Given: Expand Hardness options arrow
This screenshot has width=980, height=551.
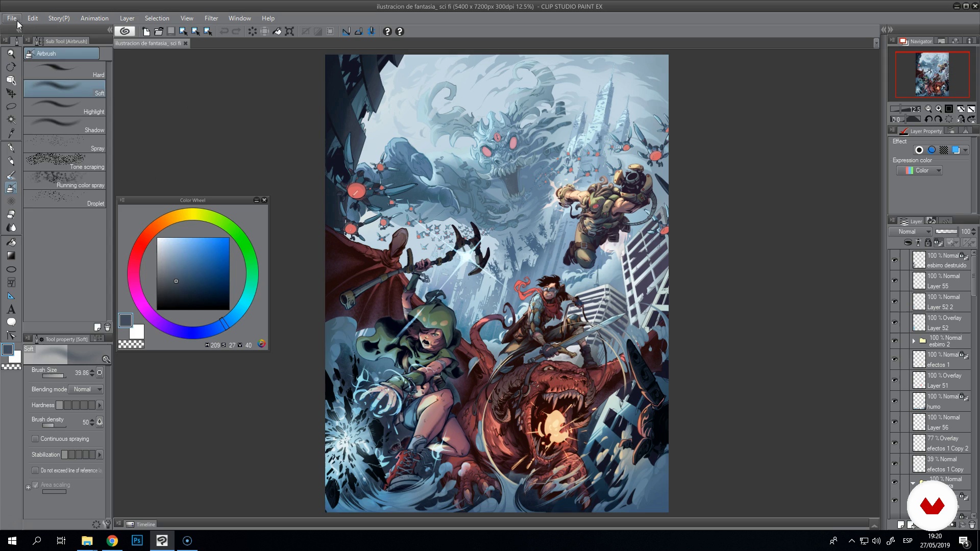Looking at the screenshot, I should [100, 405].
